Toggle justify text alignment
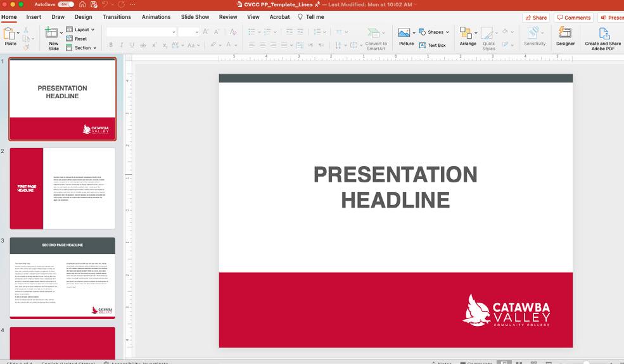This screenshot has height=364, width=624. click(x=284, y=46)
